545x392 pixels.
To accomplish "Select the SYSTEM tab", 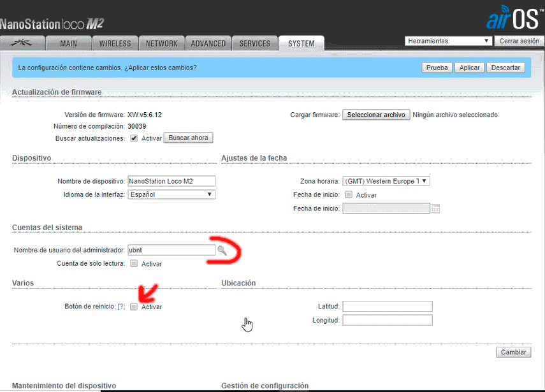I will [x=302, y=43].
